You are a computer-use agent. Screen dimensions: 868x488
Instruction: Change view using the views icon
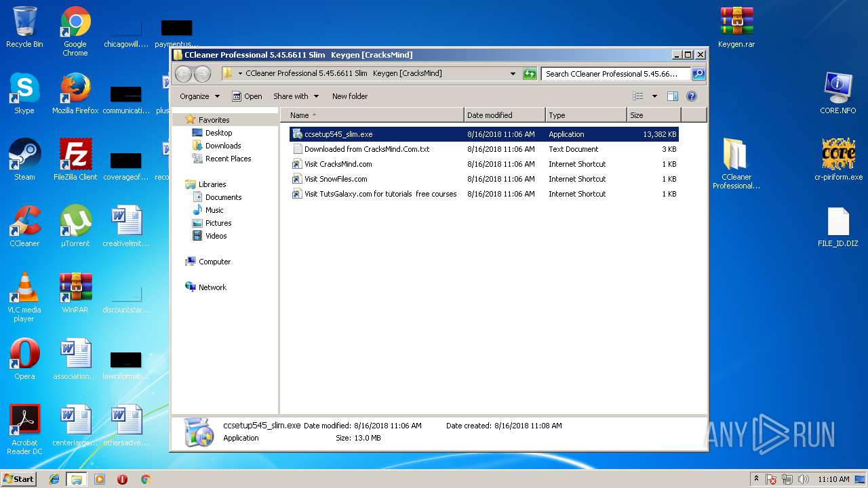coord(637,96)
